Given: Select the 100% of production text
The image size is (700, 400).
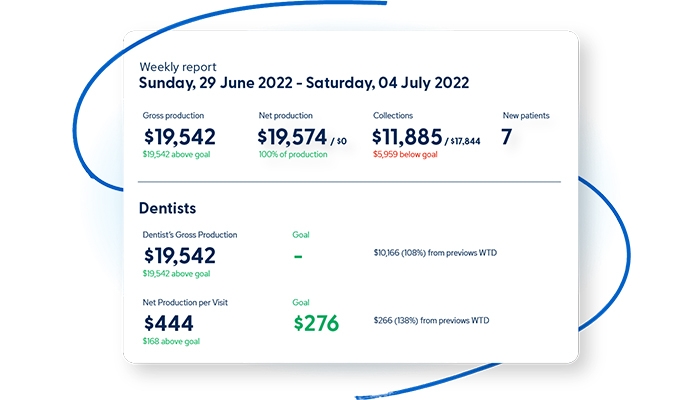Looking at the screenshot, I should coord(291,155).
